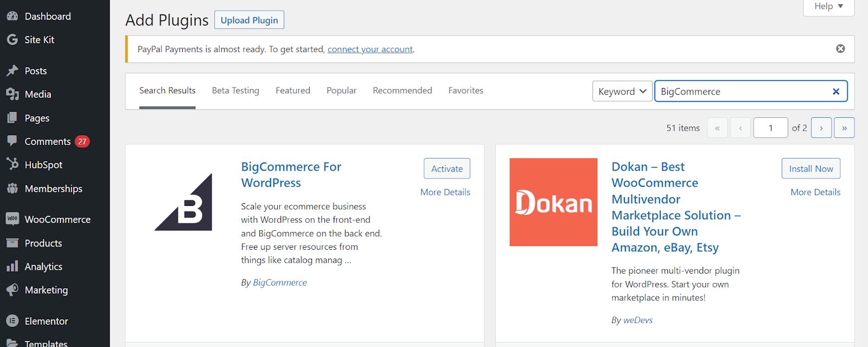Install the Dokan plugin now
This screenshot has width=868, height=347.
[x=811, y=168]
